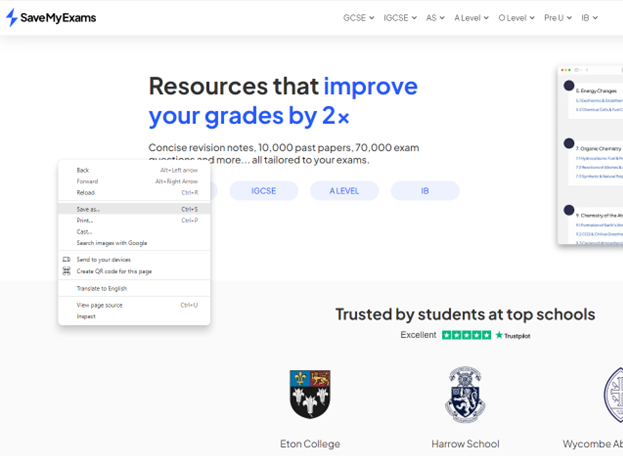This screenshot has height=456, width=623.
Task: Expand the Pre U dropdown
Action: pyautogui.click(x=557, y=17)
